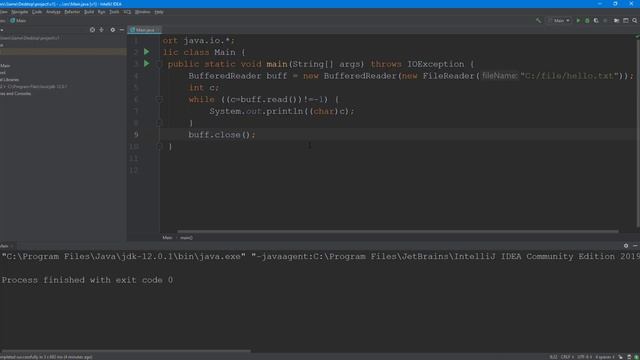Click the Main tab in Run panel
This screenshot has width=640, height=360.
[6, 246]
